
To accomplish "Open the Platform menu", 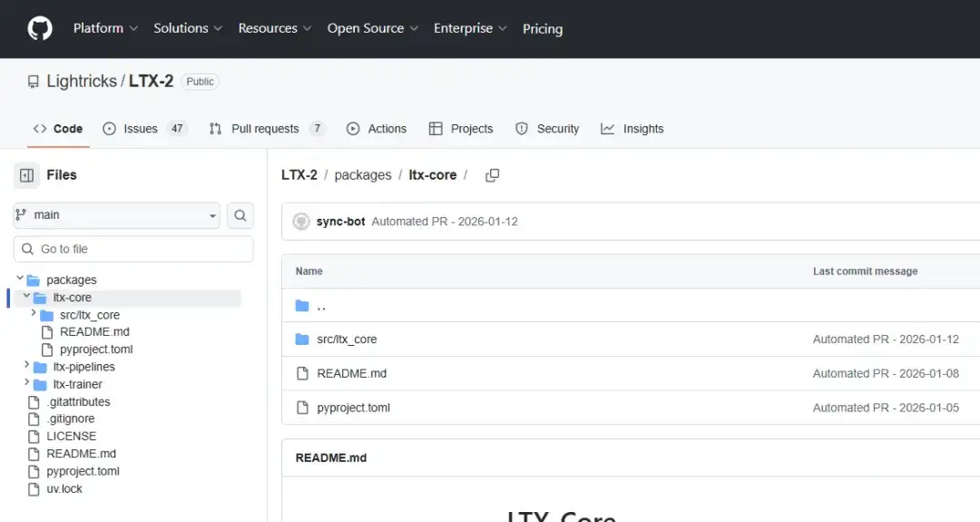I will tap(105, 28).
